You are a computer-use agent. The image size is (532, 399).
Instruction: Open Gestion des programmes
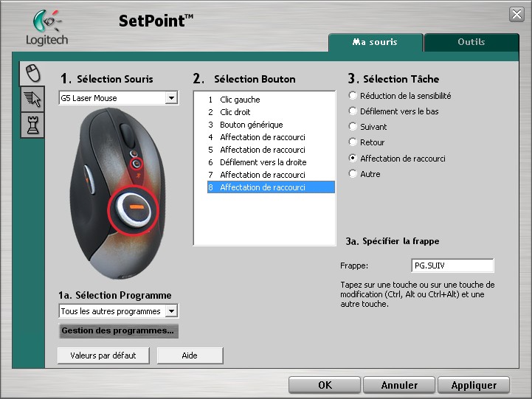point(118,331)
